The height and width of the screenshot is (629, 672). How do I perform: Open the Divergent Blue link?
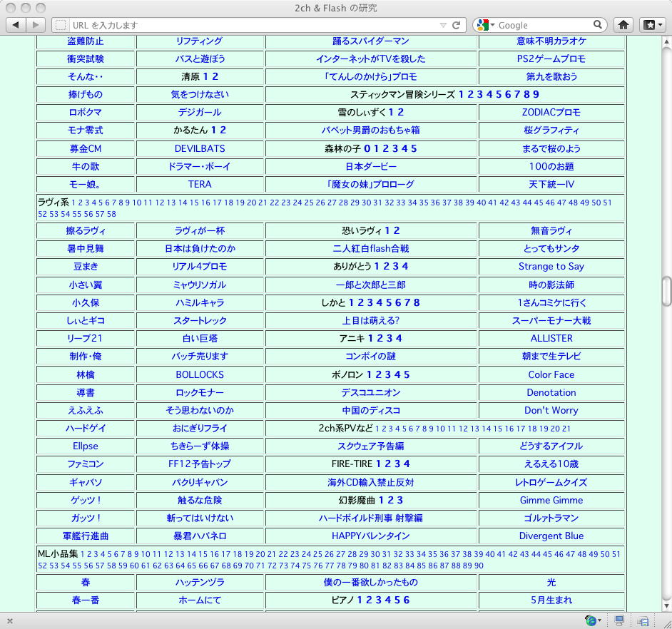click(551, 536)
